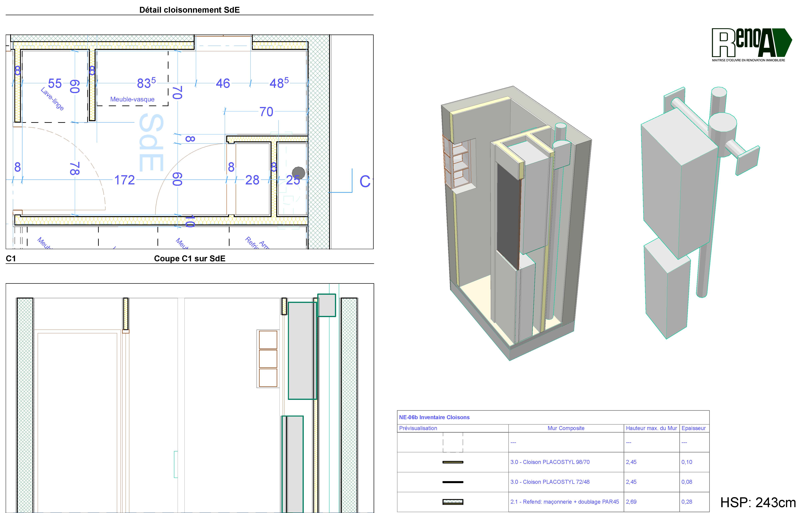This screenshot has width=812, height=513.
Task: Click the 'HSP: 243cm' note
Action: click(x=758, y=502)
